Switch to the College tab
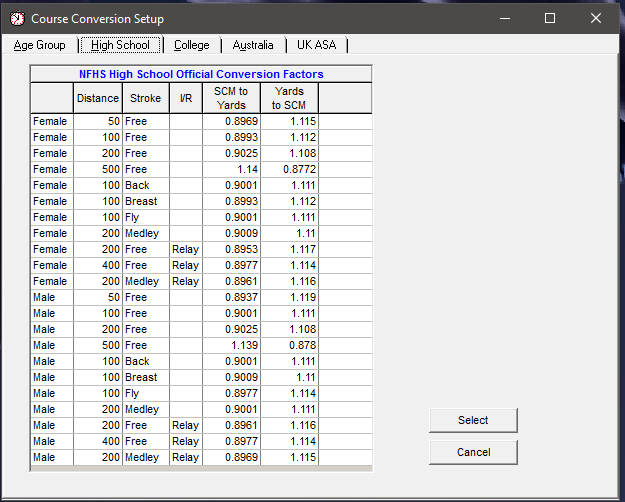 192,45
